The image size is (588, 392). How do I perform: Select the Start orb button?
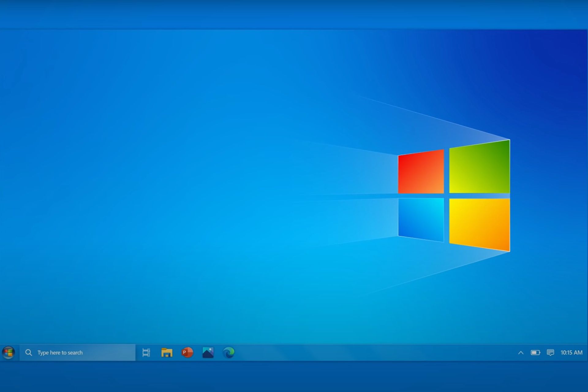click(8, 352)
